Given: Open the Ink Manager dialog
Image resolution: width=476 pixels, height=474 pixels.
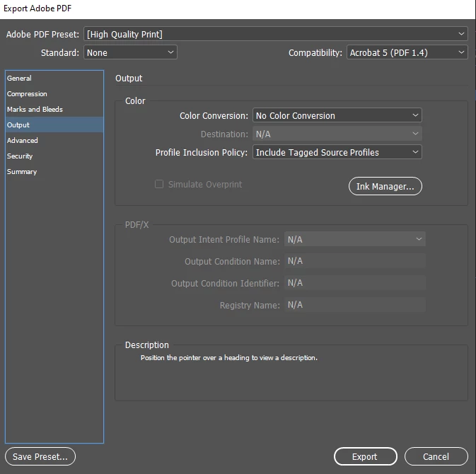Looking at the screenshot, I should [x=385, y=186].
